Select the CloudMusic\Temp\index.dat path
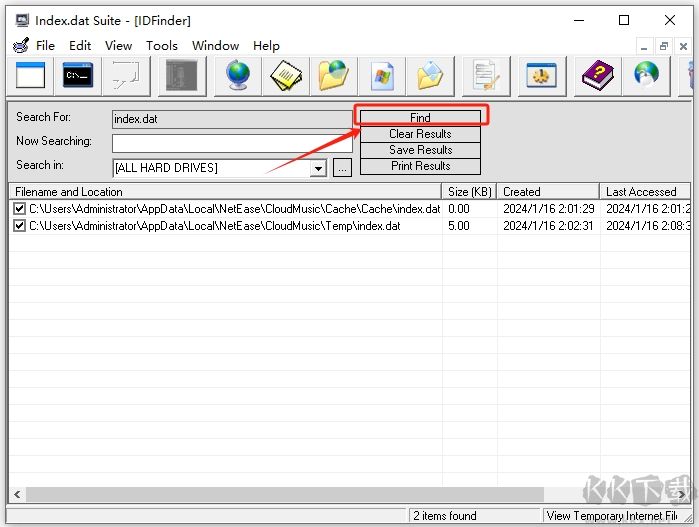This screenshot has height=527, width=699. pos(214,226)
